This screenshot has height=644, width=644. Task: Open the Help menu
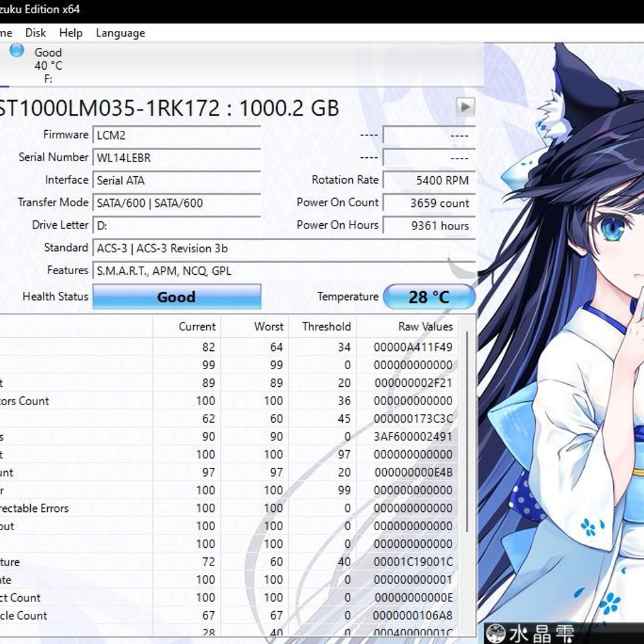point(70,33)
